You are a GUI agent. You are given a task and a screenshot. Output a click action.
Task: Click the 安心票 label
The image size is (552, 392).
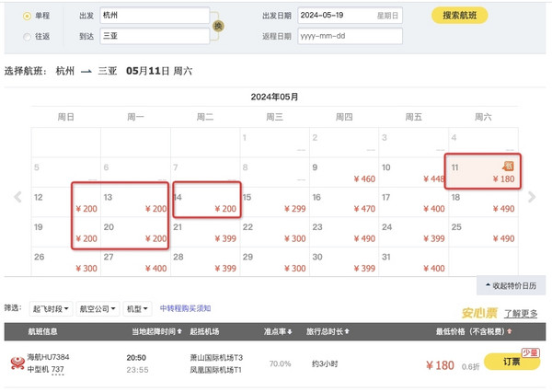tap(479, 313)
